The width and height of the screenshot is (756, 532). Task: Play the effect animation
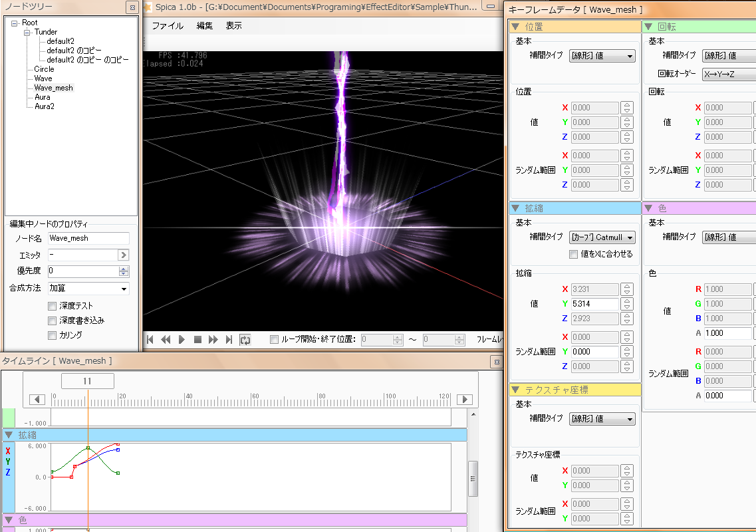click(182, 340)
